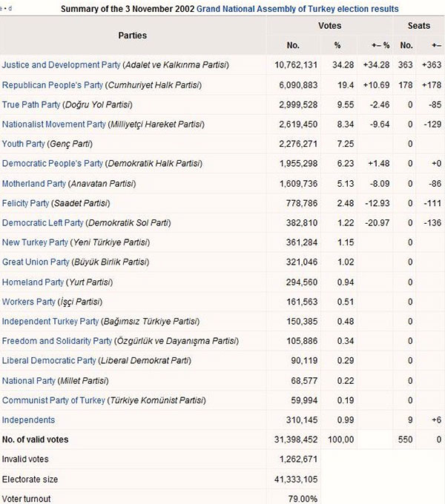Open the Felicity Party link
The height and width of the screenshot is (504, 445).
[25, 203]
